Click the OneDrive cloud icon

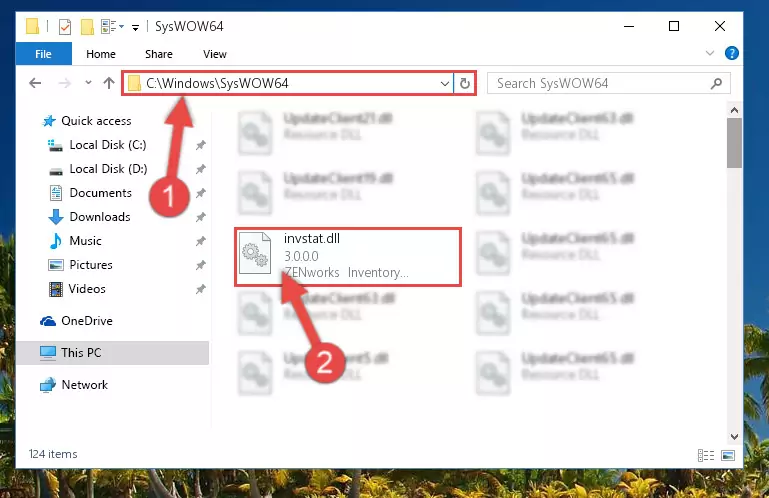48,321
